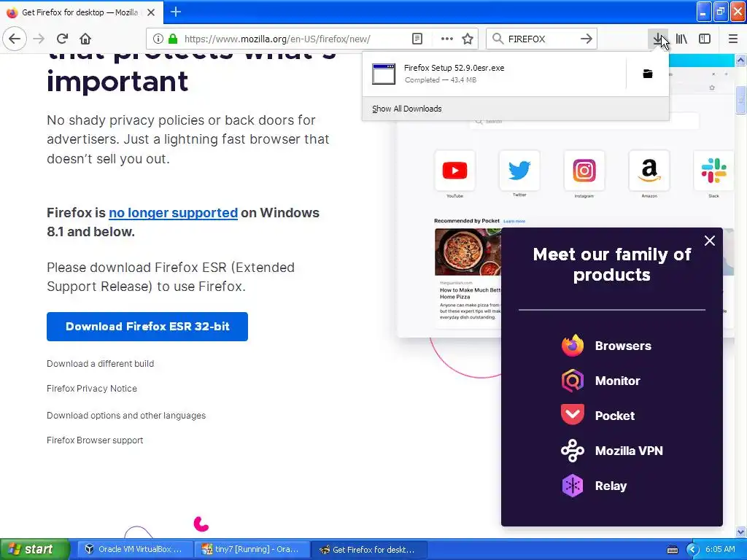Click the search magnifier icon
Image resolution: width=747 pixels, height=560 pixels.
pyautogui.click(x=498, y=39)
